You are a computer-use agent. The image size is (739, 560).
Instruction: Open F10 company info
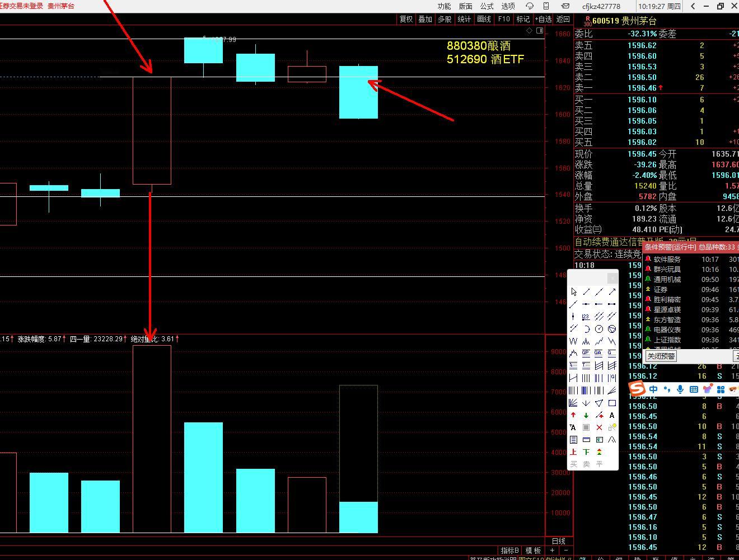(504, 19)
